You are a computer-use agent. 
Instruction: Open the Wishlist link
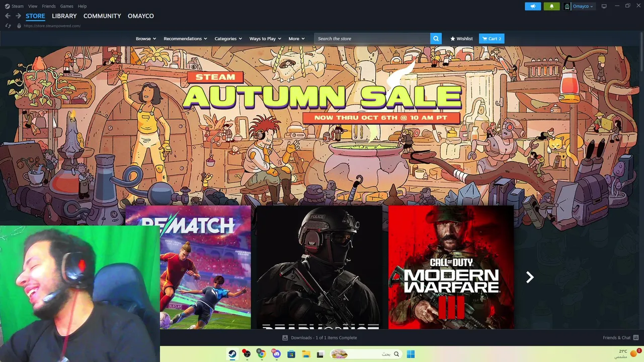pos(461,38)
